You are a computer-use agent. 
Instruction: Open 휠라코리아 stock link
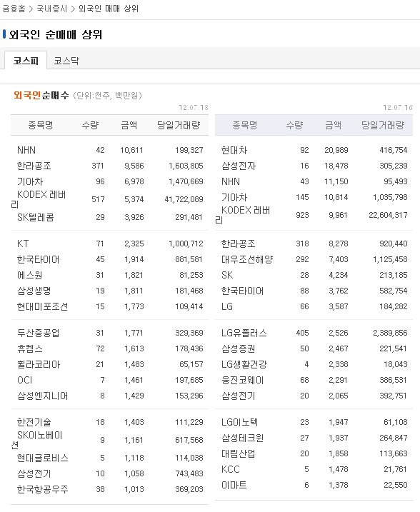(x=39, y=364)
